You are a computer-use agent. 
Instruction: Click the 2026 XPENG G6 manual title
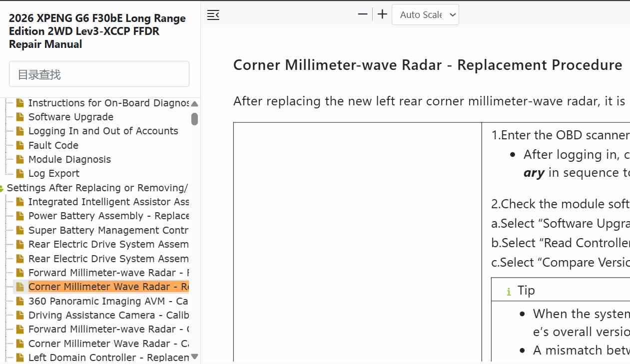[97, 31]
